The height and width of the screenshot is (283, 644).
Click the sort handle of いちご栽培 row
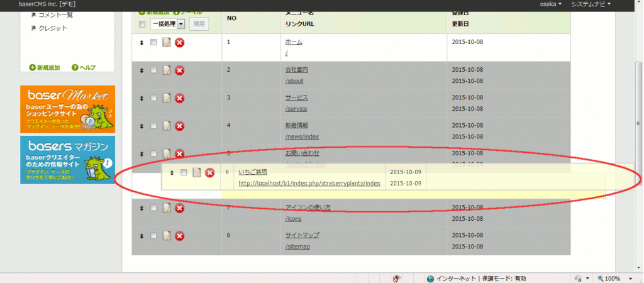coord(172,173)
